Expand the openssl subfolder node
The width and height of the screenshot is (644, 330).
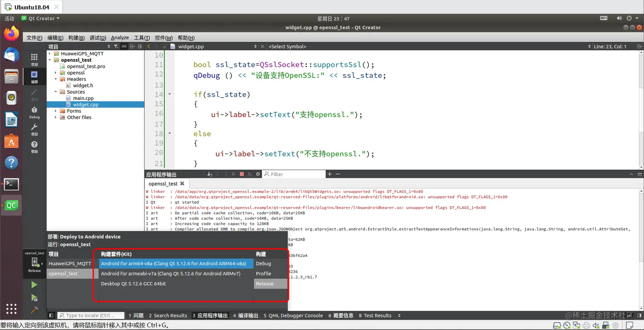(x=56, y=73)
